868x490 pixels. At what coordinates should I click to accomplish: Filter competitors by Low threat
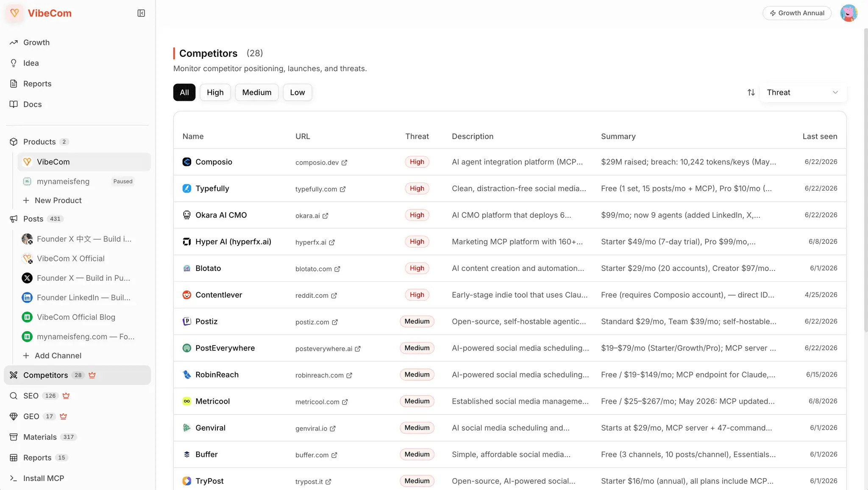tap(297, 92)
